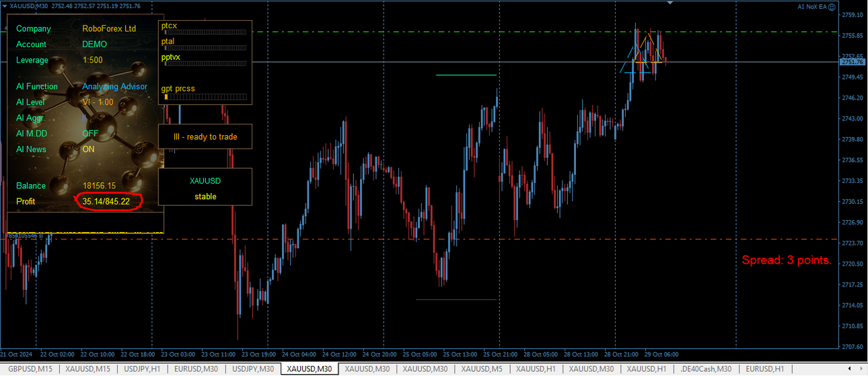Click the ptcx label
The height and width of the screenshot is (376, 868).
[x=169, y=25]
